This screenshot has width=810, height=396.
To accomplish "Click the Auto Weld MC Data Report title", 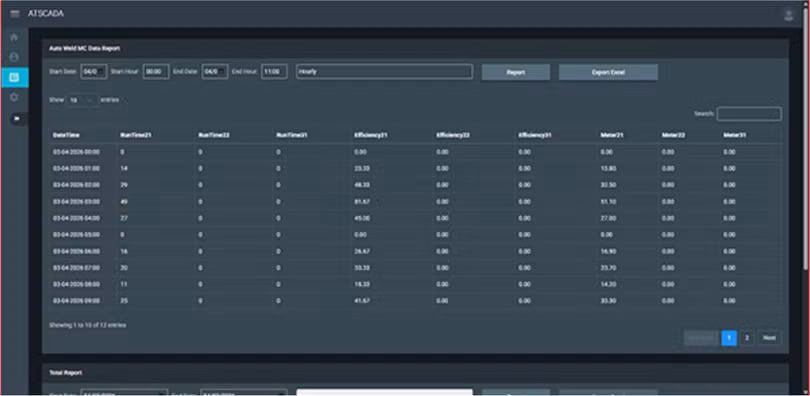I will (x=84, y=48).
